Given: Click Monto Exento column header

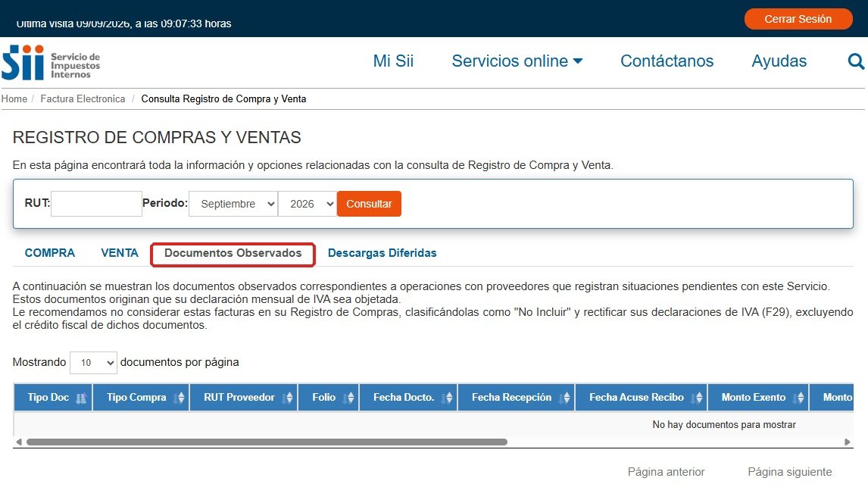Looking at the screenshot, I should pyautogui.click(x=758, y=397).
